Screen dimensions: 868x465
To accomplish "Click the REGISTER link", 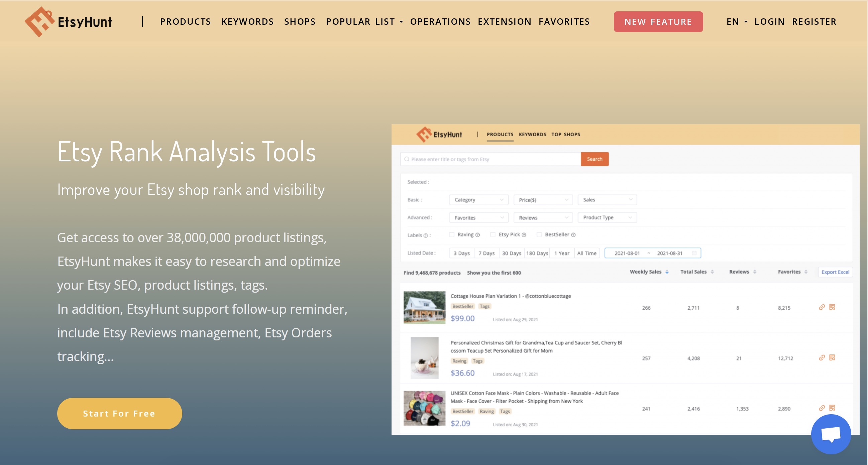I will [814, 22].
